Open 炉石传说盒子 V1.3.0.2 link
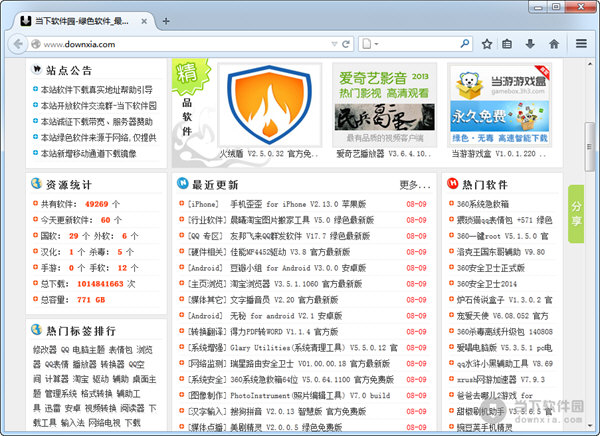This screenshot has height=436, width=600. [505, 300]
